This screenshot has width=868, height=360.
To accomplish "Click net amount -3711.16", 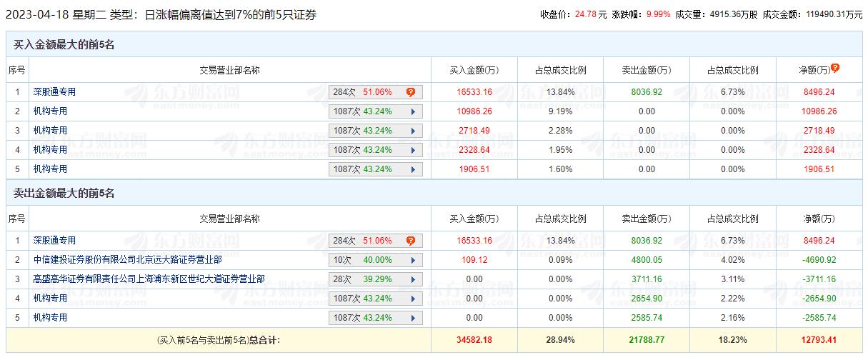I will (819, 279).
